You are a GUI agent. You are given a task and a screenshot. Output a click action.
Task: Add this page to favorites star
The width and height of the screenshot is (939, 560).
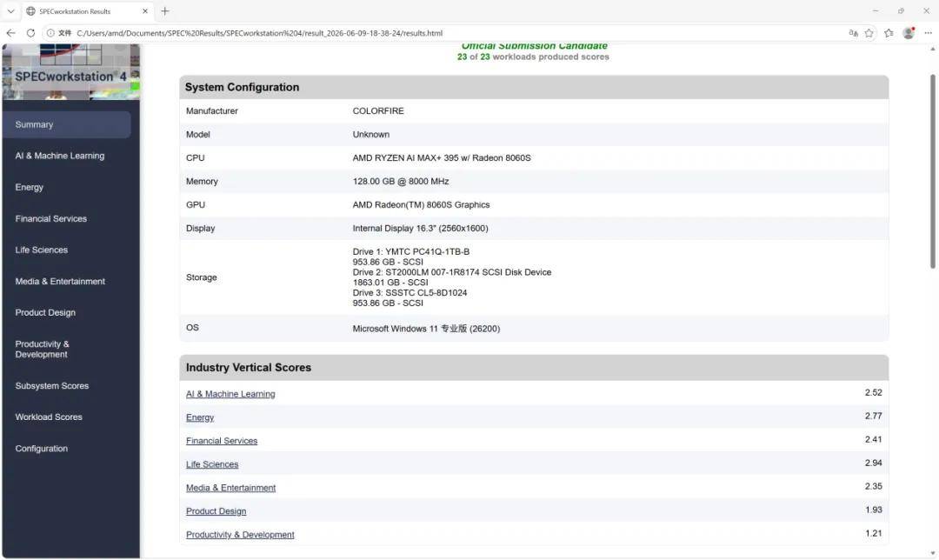pos(869,33)
